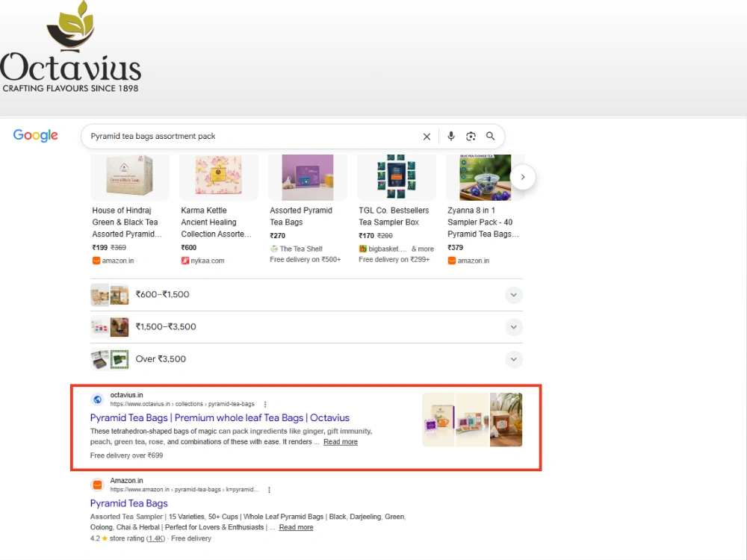Screen dimensions: 747x560
Task: Open three-dot menu for octavius.in result
Action: point(265,404)
